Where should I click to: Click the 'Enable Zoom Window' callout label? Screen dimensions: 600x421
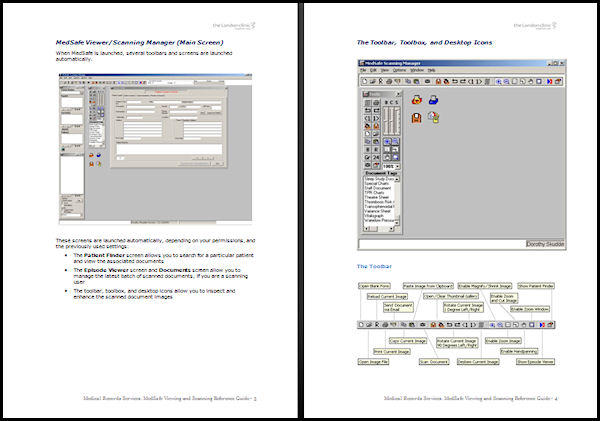coord(530,309)
